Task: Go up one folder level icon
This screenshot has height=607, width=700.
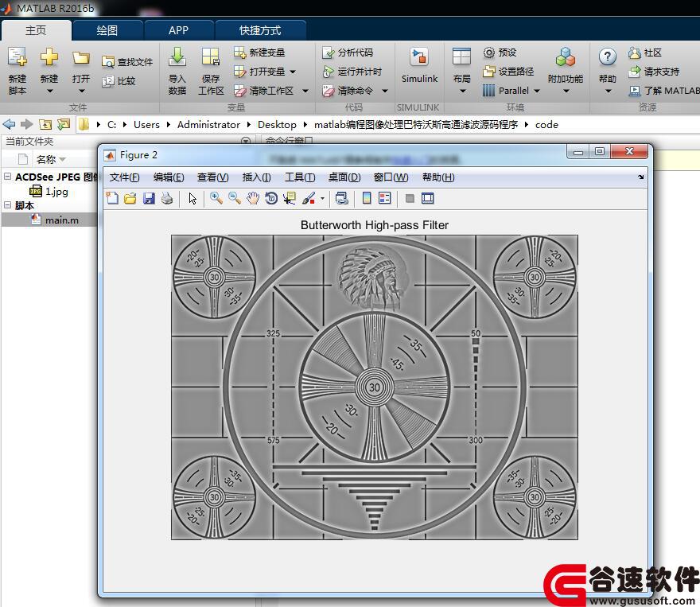Action: [45, 125]
